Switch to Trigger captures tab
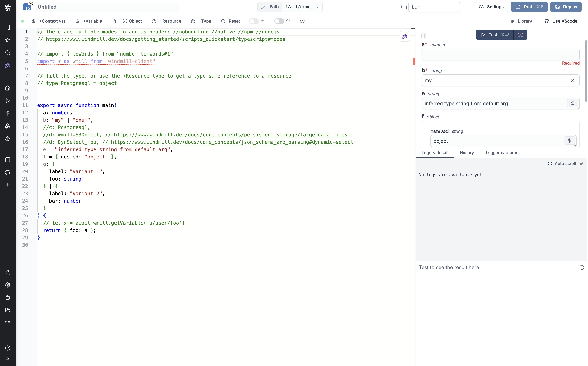 502,153
